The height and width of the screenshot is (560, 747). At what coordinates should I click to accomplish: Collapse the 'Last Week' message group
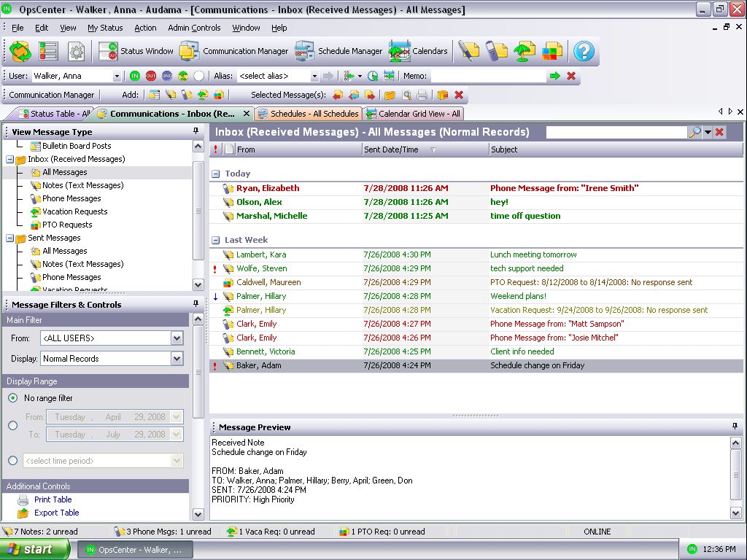pos(216,240)
